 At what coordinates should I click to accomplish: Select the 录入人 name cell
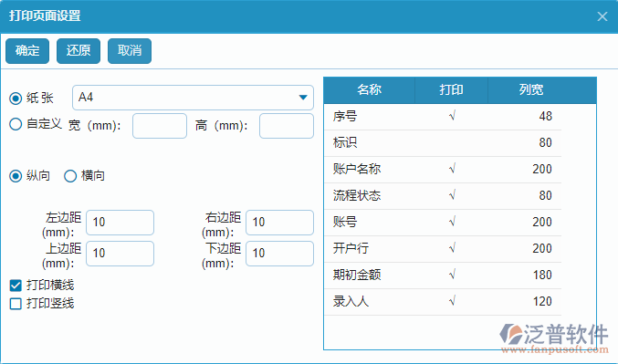pyautogui.click(x=370, y=302)
